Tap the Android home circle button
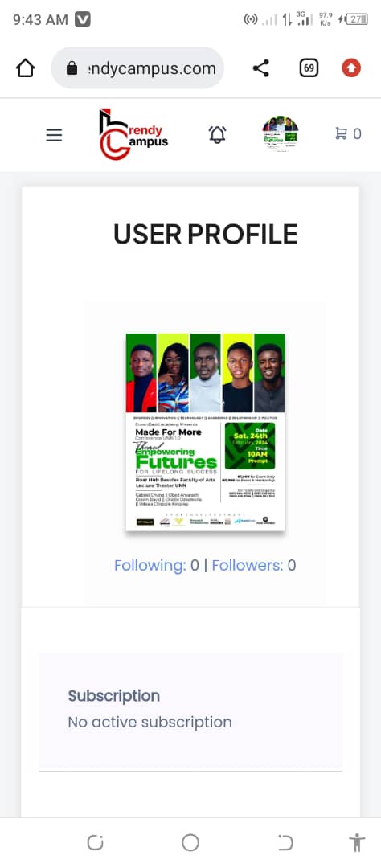 (x=190, y=843)
